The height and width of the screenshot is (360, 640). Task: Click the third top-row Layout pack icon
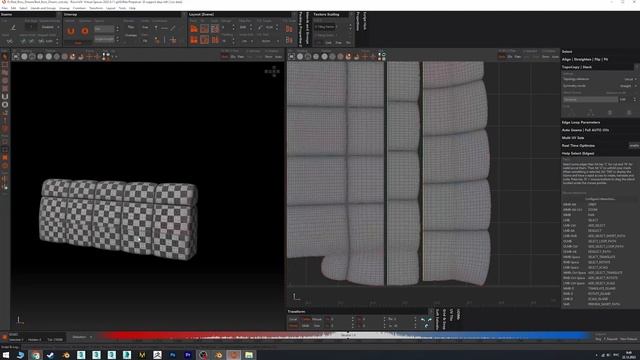(215, 29)
